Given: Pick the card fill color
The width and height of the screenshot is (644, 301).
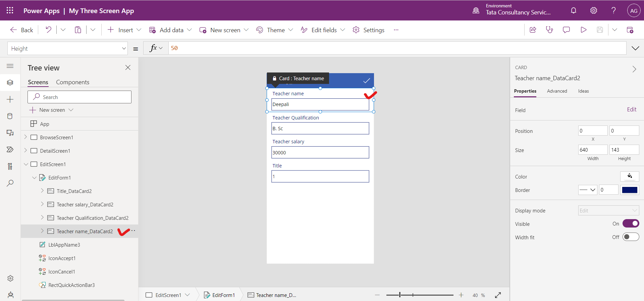Looking at the screenshot, I should (x=630, y=176).
